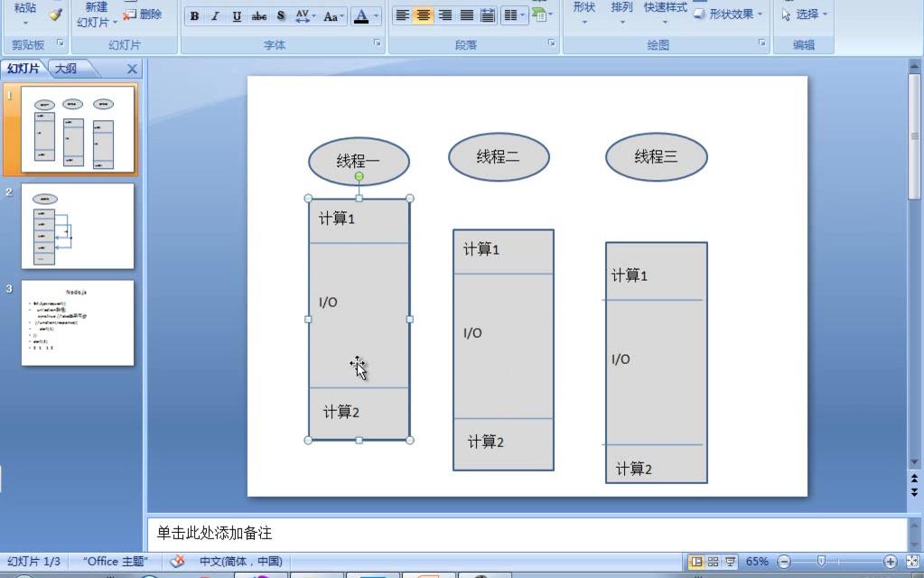
Task: Switch to the 幻灯片 (Slides) tab
Action: 24,68
